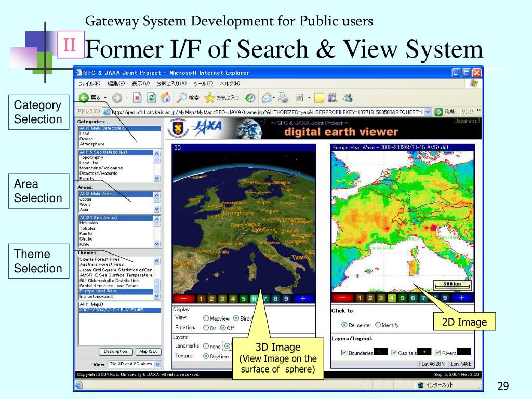Open the ファイル(F) menu
Viewport: 532px width, 399px height.
(89, 84)
